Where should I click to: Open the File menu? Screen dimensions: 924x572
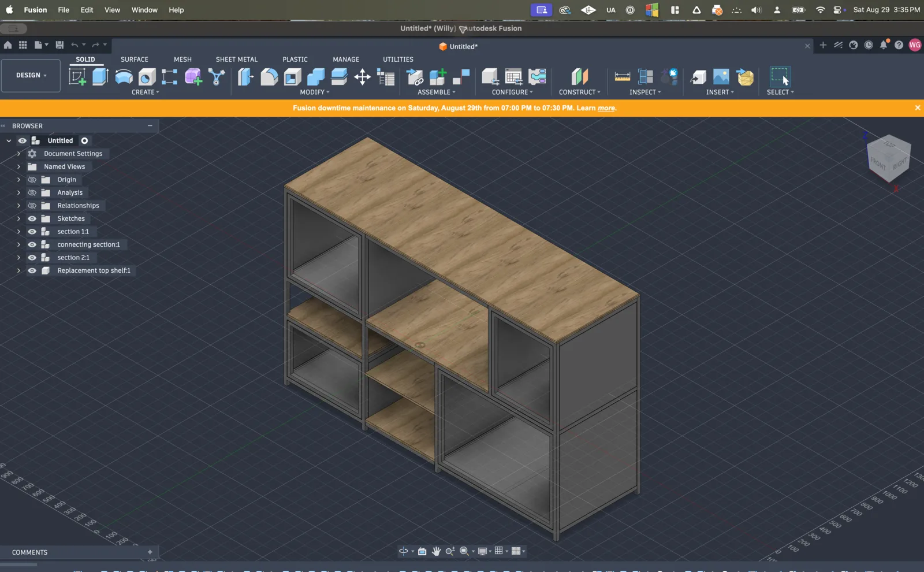(x=64, y=10)
